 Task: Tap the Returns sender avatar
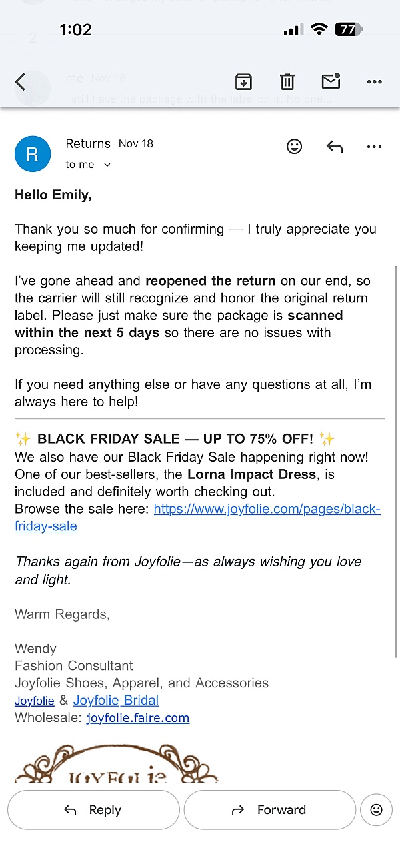coord(32,154)
